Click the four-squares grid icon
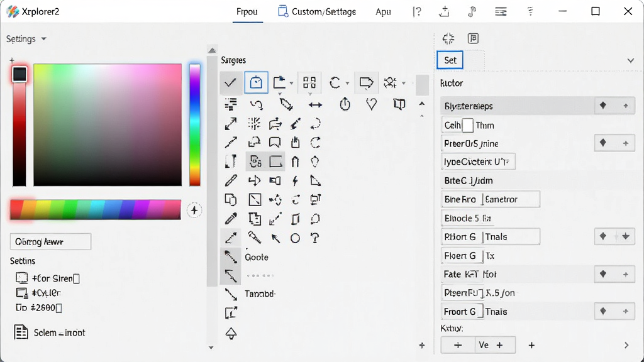This screenshot has height=362, width=644. (x=309, y=82)
